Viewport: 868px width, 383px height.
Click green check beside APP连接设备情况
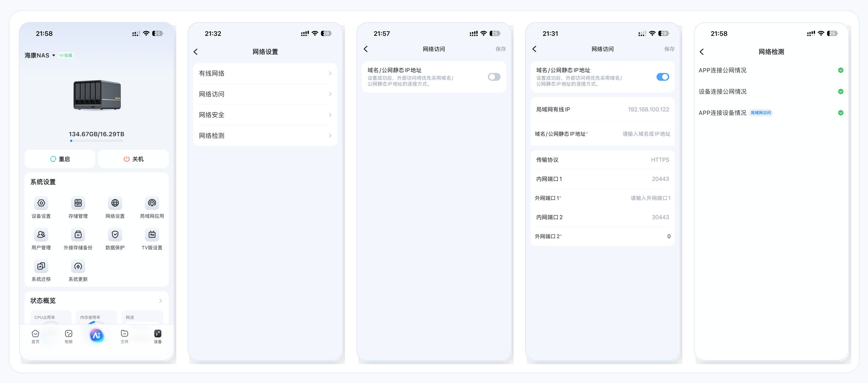pyautogui.click(x=841, y=113)
